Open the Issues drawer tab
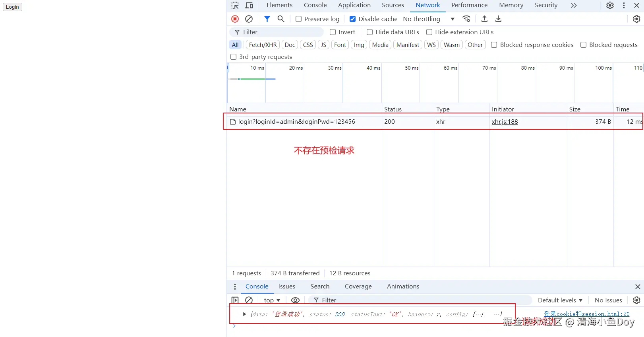 click(x=286, y=286)
